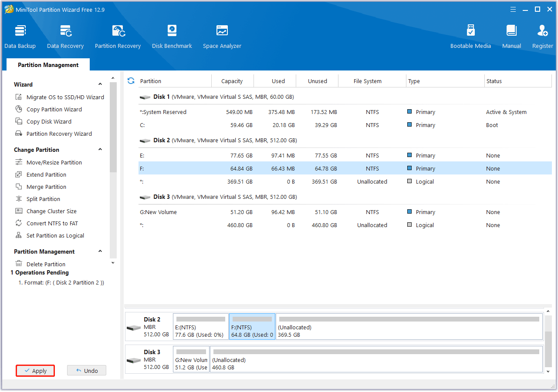Viewport: 558px width, 392px height.
Task: Select the Disk 3 header row in list
Action: tap(345, 197)
